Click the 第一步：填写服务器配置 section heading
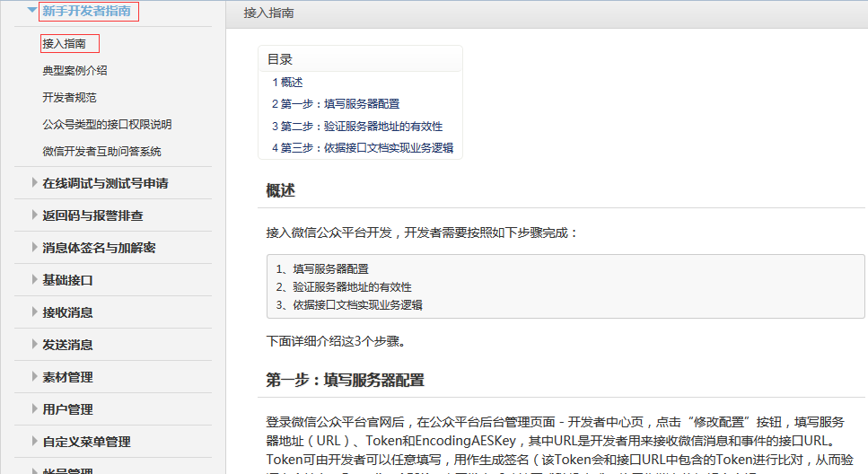 345,380
